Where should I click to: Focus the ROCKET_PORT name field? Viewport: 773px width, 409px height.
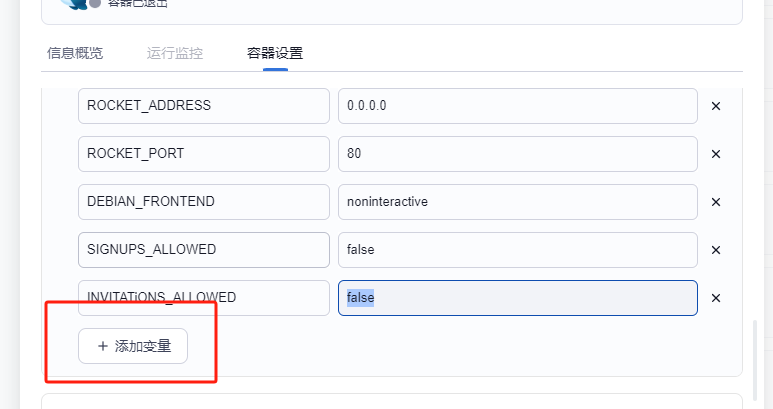click(x=204, y=154)
